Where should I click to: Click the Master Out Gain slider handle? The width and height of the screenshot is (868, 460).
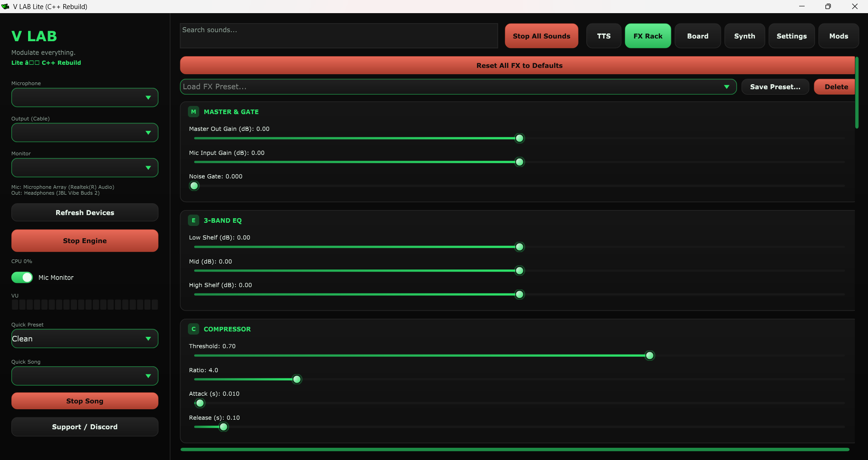[520, 139]
